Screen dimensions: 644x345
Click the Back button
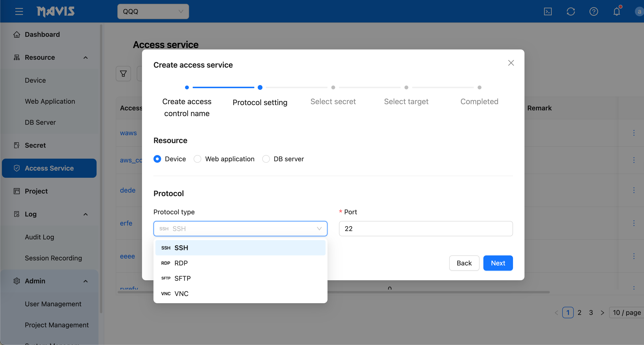coord(464,263)
